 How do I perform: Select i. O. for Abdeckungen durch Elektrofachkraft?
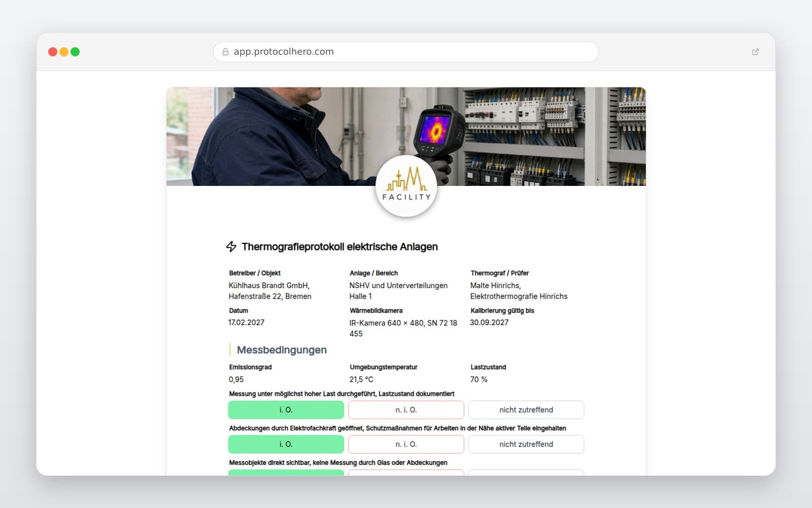(286, 444)
